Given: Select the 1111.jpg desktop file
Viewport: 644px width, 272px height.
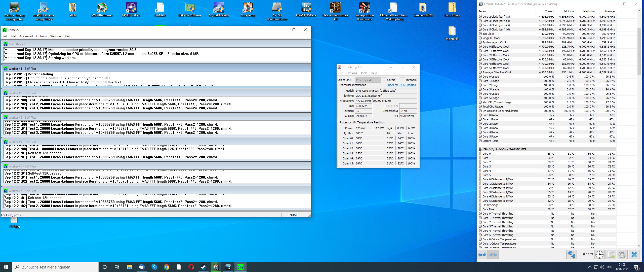Looking at the screenshot, I should pos(14,223).
